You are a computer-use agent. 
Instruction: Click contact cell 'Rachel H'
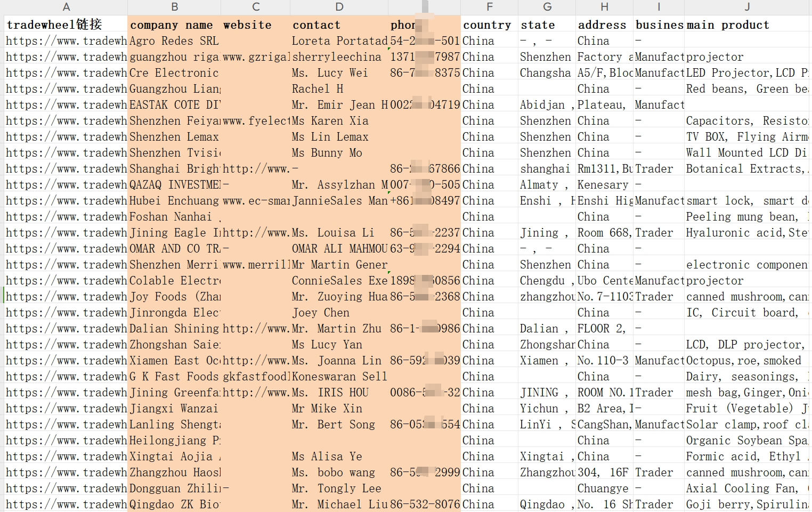pos(339,88)
